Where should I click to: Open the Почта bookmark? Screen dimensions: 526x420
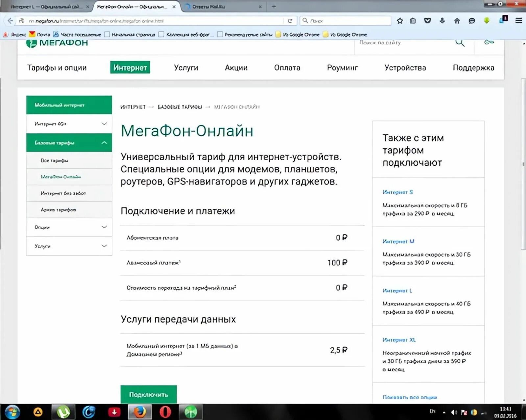40,34
